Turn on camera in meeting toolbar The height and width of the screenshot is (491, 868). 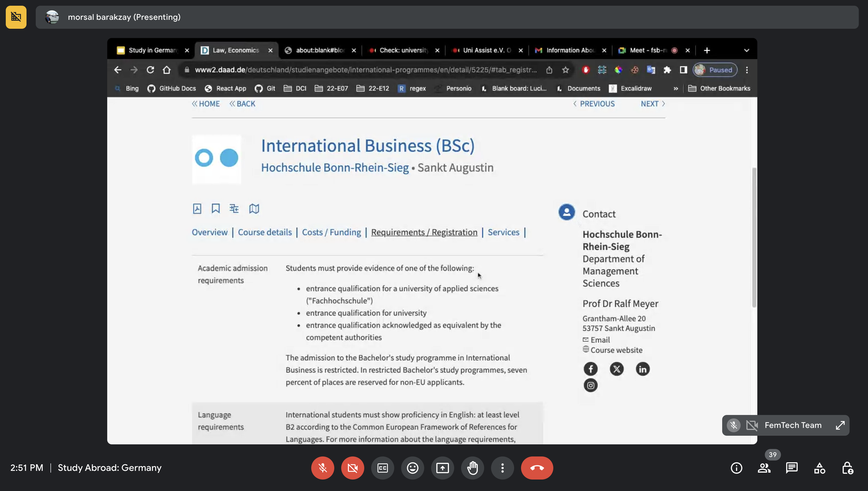[352, 468]
